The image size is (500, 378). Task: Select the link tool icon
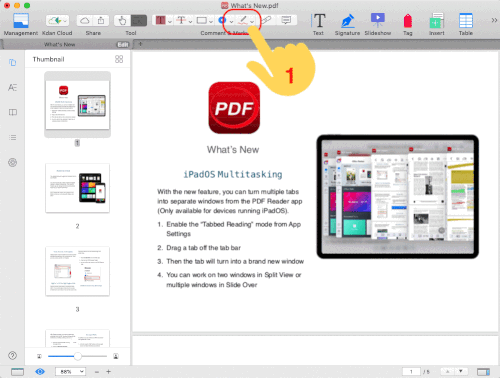point(266,20)
